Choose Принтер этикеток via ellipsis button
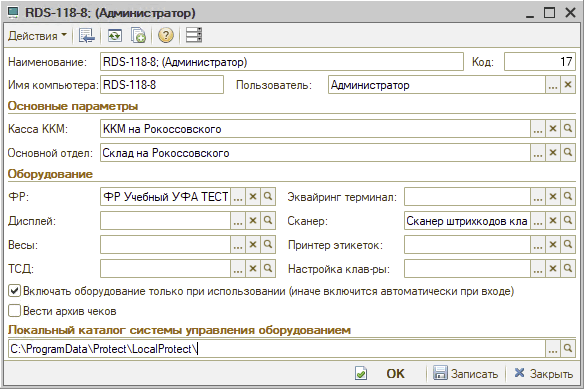Screen dimensions: 584x389 pyautogui.click(x=538, y=245)
